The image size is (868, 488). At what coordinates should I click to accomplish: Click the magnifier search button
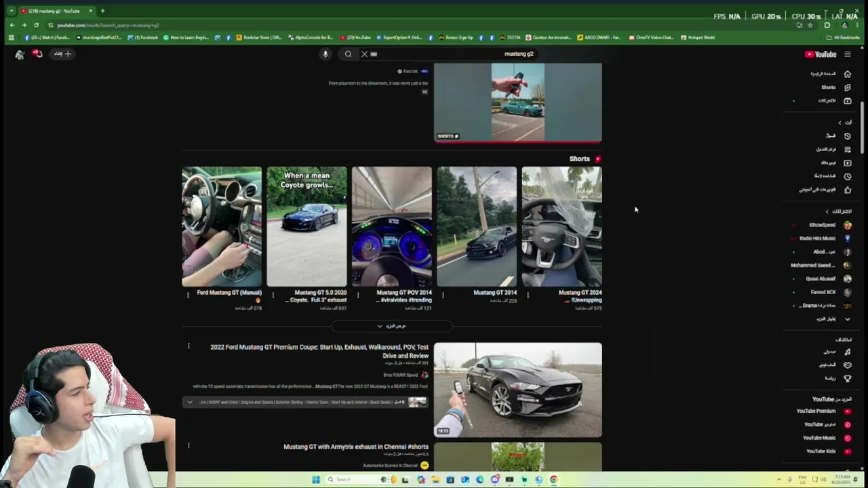(348, 54)
